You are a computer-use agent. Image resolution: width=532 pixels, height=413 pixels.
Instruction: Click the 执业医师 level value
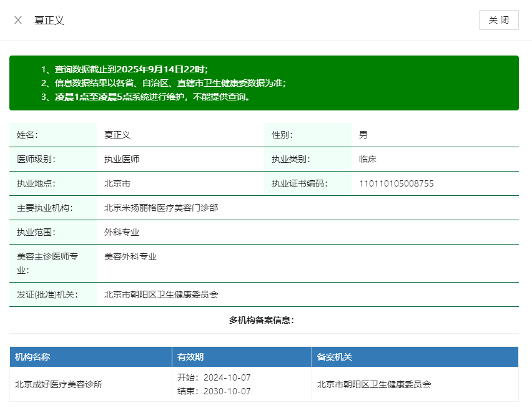(121, 159)
